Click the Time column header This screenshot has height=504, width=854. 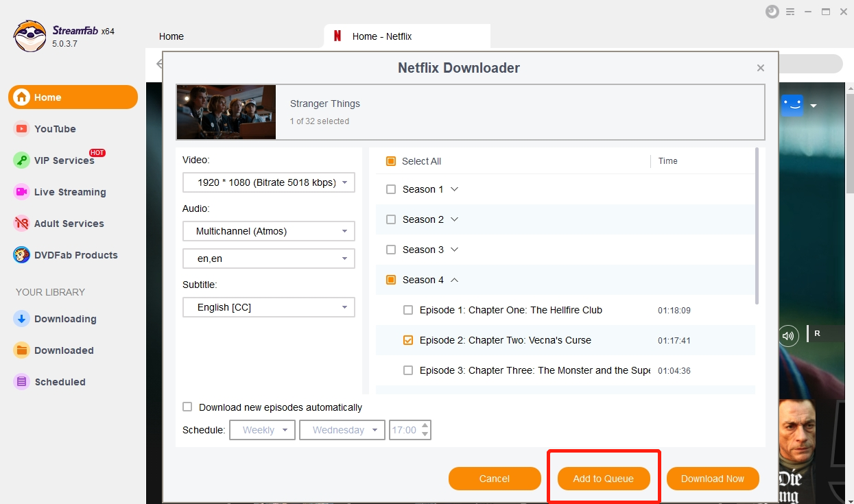click(667, 161)
